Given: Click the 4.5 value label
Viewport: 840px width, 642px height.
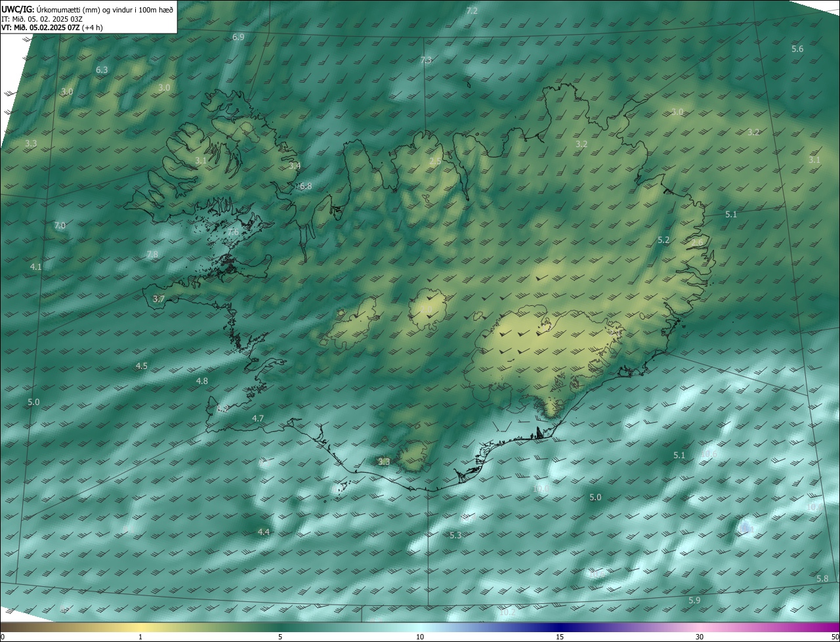Looking at the screenshot, I should coord(142,366).
